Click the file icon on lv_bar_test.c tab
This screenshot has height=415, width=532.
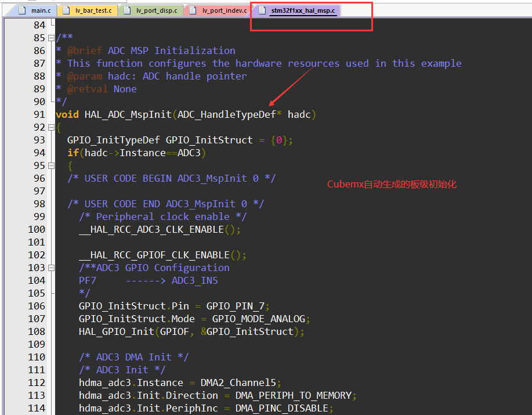pos(66,10)
